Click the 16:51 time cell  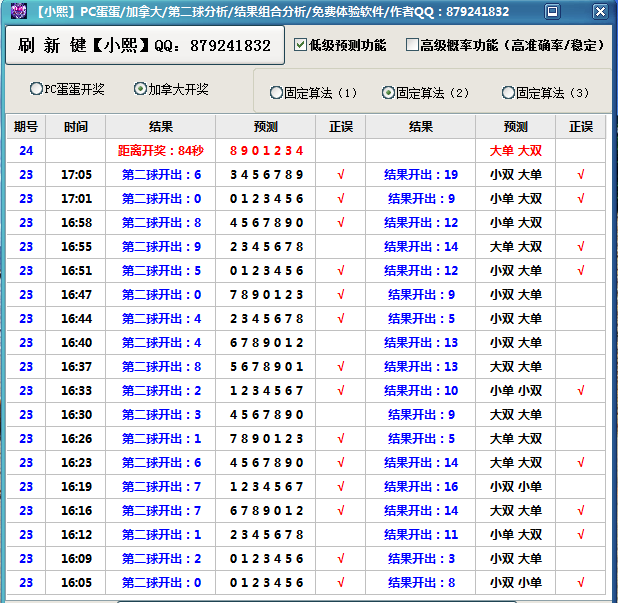(x=76, y=271)
